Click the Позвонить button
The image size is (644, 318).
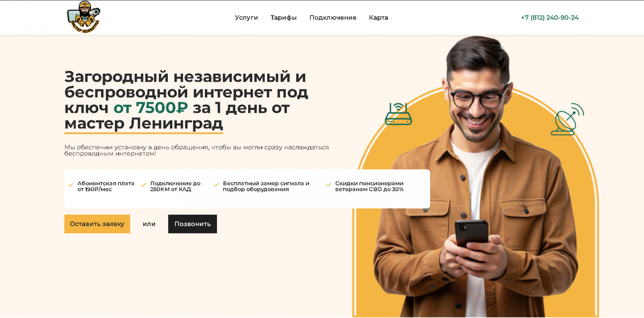pyautogui.click(x=192, y=224)
